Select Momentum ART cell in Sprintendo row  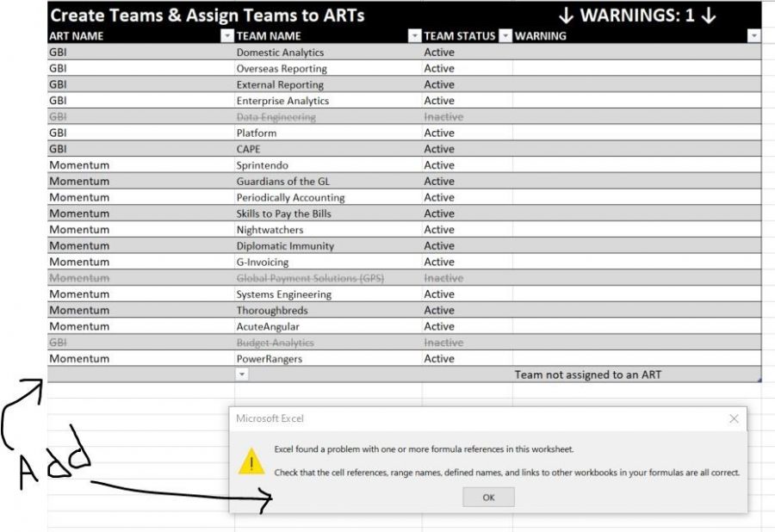141,165
